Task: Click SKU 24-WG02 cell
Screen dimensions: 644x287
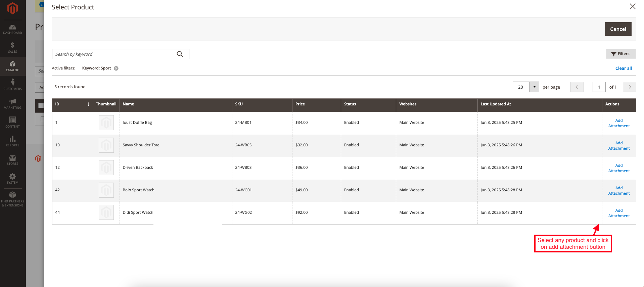Action: [262, 213]
